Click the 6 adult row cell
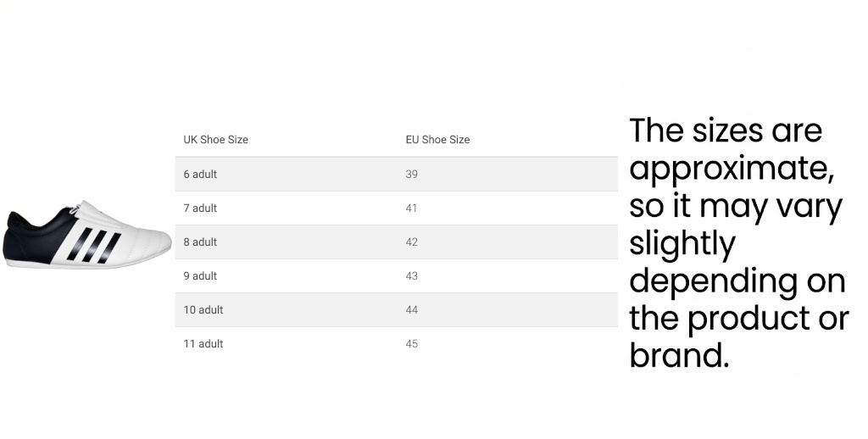 coord(200,175)
